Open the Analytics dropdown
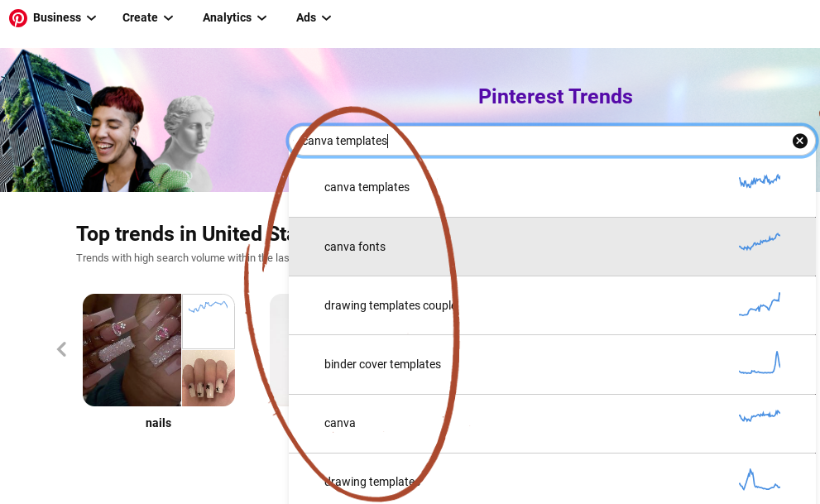The width and height of the screenshot is (820, 504). pyautogui.click(x=234, y=17)
